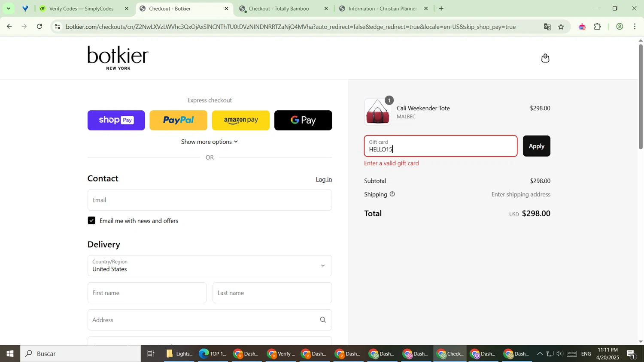Open the browser extensions puzzle icon

pos(598,27)
